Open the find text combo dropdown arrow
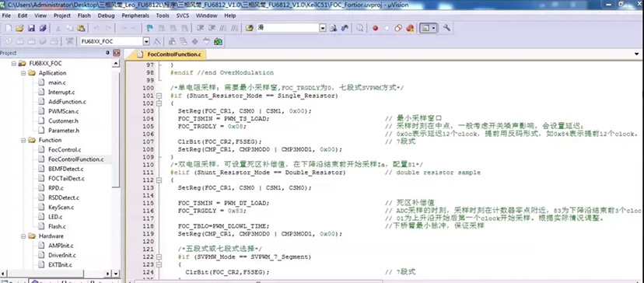This screenshot has height=283, width=644. pyautogui.click(x=323, y=28)
